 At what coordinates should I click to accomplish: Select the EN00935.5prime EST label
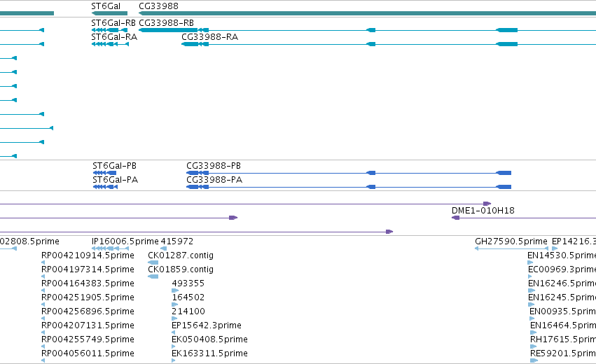562,311
